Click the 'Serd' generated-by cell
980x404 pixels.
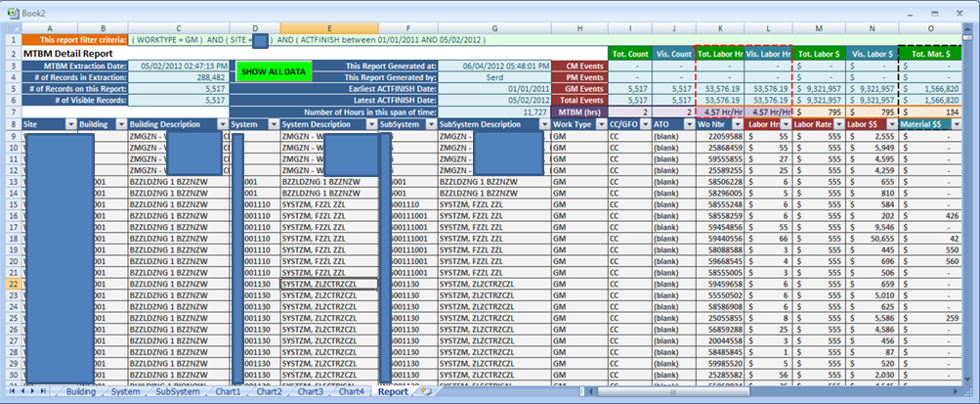tap(494, 77)
